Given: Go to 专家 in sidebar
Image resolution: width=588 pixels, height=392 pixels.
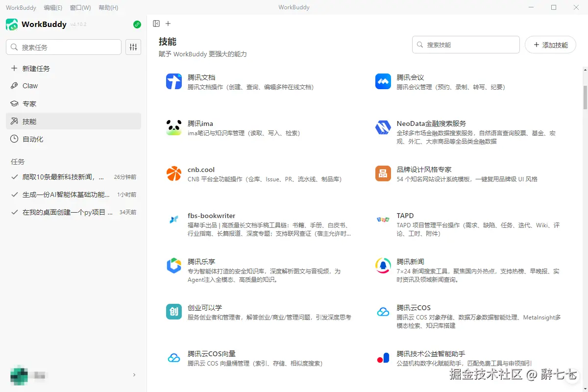Looking at the screenshot, I should (x=73, y=104).
